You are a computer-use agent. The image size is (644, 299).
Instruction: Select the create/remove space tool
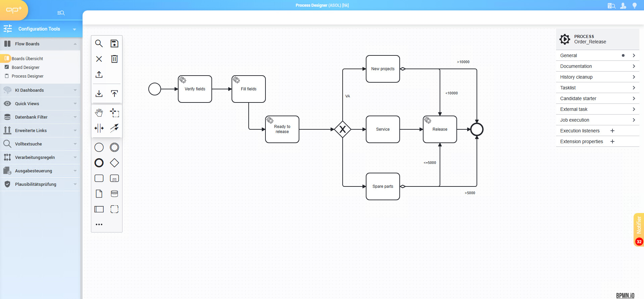[x=99, y=128]
